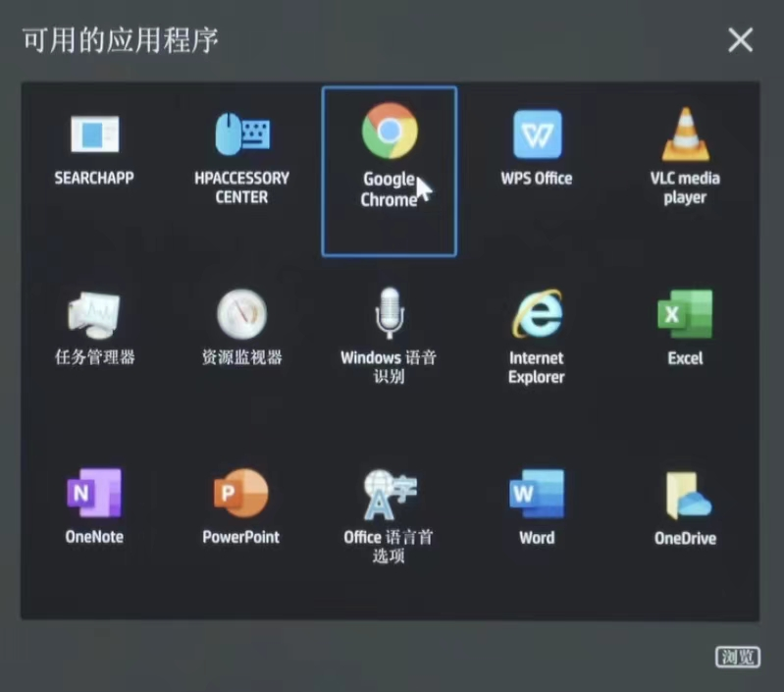784x692 pixels.
Task: Open the Excel icon
Action: point(685,314)
